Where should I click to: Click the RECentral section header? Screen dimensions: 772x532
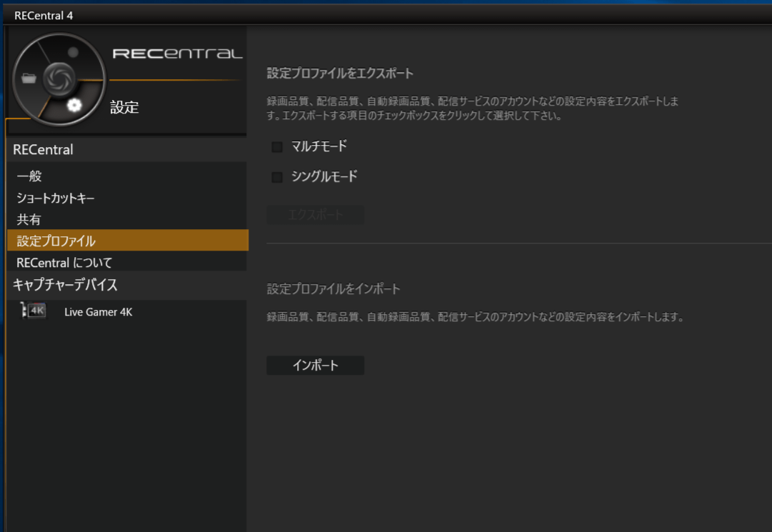click(43, 150)
